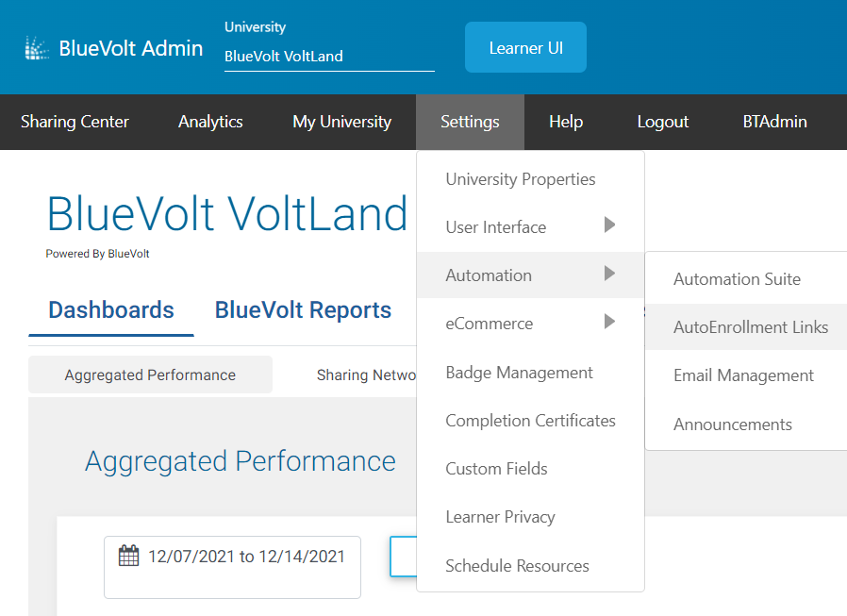
Task: Select the Aggregated Performance sub-tab
Action: [x=150, y=375]
